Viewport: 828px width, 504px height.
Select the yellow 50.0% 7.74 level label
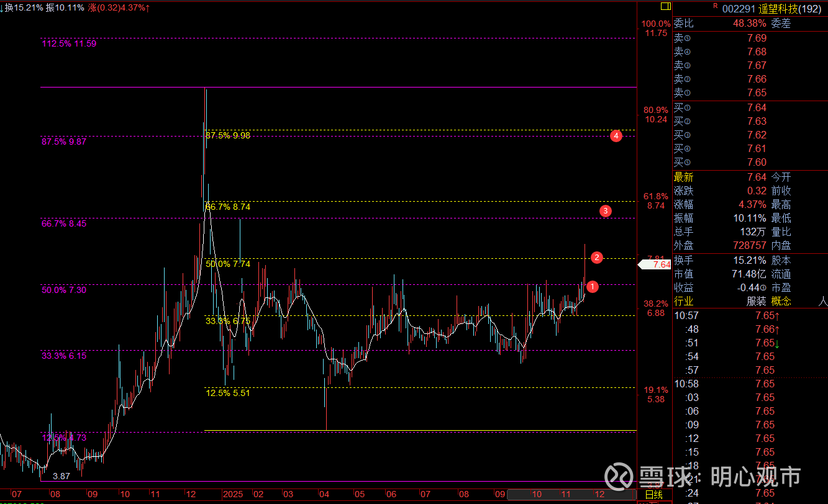228,264
